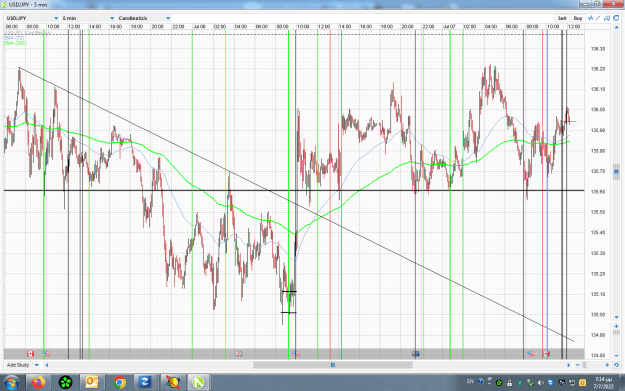Click the UK flag event marker
The width and height of the screenshot is (625, 391).
click(x=239, y=354)
